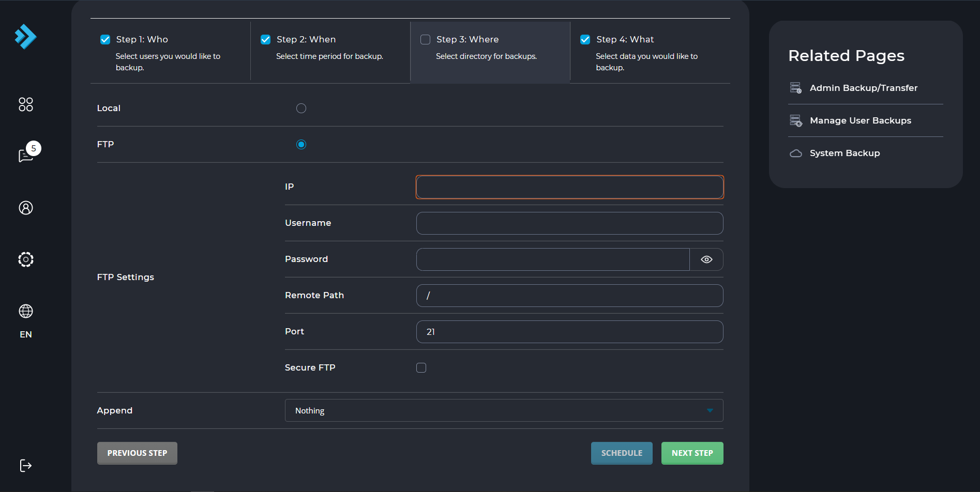This screenshot has height=492, width=980.
Task: Enable the Secure FTP checkbox
Action: [421, 367]
